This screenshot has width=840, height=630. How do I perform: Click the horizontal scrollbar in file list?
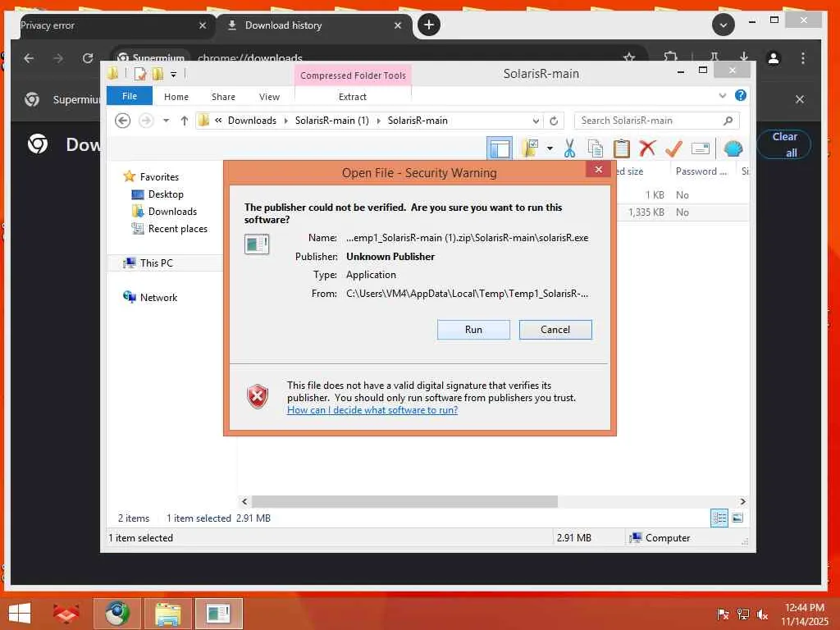404,501
